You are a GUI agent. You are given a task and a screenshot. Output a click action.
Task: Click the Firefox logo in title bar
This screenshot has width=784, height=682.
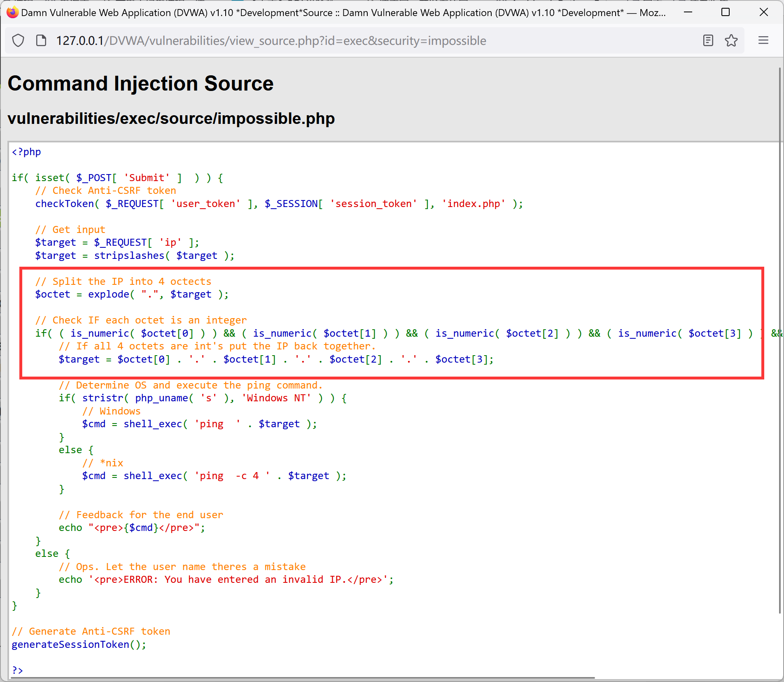coord(12,12)
